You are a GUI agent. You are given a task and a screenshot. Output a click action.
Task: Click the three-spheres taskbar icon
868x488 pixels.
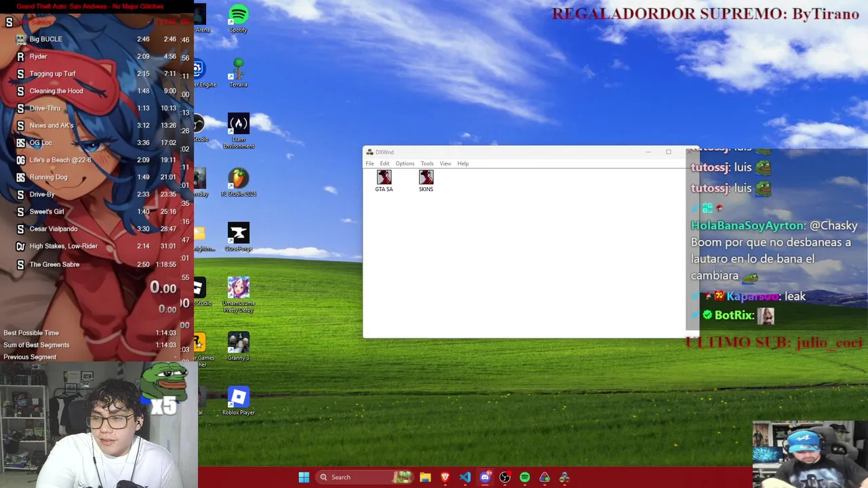click(564, 477)
